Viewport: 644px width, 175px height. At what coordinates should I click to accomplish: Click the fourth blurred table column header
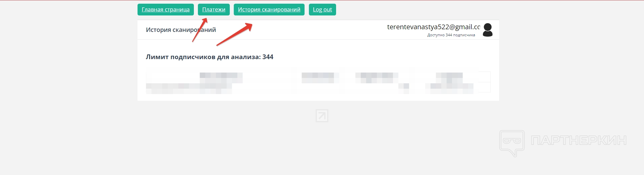tap(449, 77)
